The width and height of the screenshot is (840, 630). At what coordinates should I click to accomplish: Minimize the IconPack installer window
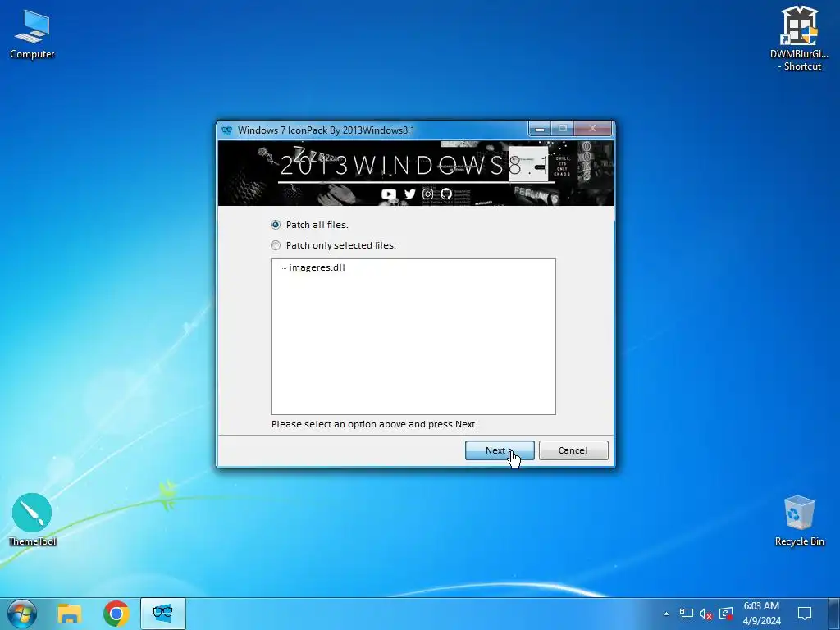click(x=540, y=129)
